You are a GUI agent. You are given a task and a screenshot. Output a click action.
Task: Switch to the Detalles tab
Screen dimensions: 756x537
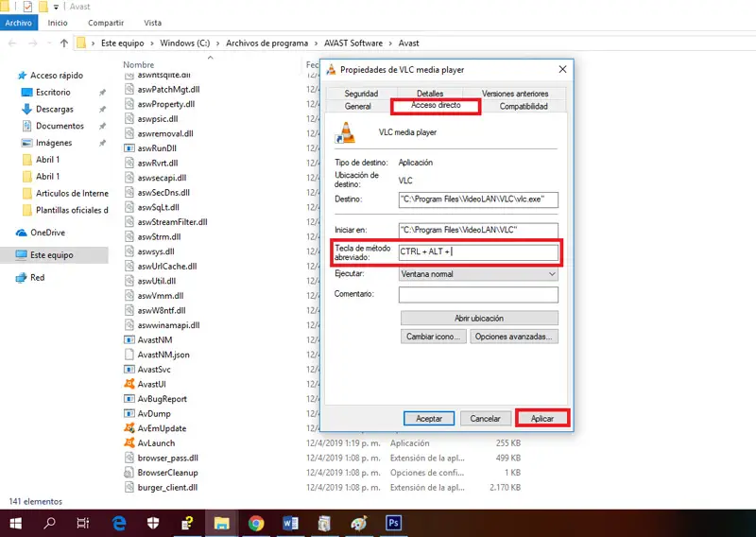pyautogui.click(x=430, y=94)
